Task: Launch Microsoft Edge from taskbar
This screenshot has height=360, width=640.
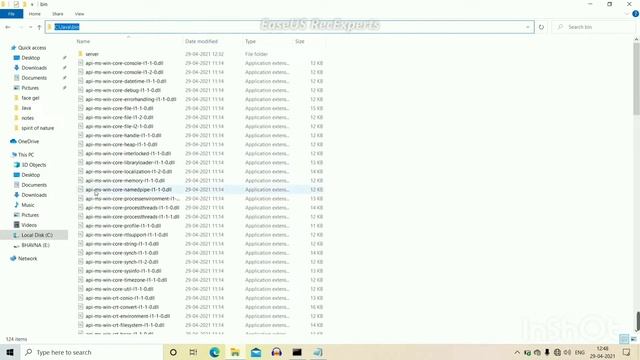Action: tap(214, 352)
